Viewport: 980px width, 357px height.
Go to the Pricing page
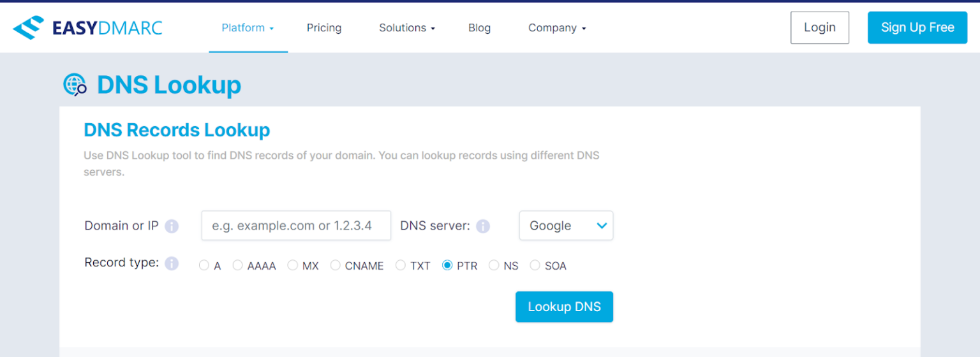click(x=324, y=28)
